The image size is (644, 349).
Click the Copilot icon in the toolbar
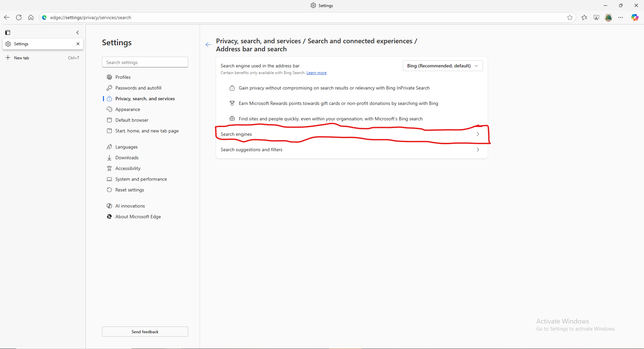coord(635,17)
